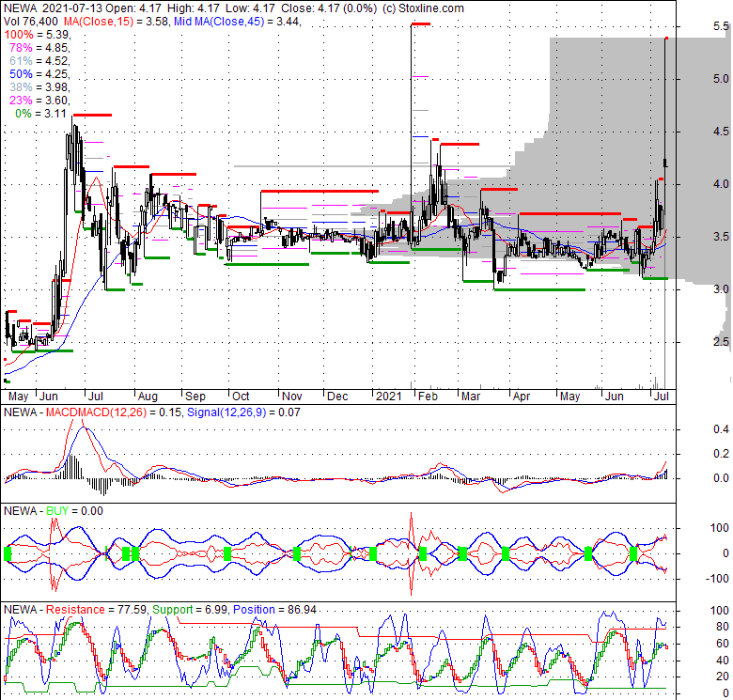Click the 'Vol 76,400' volume readout

tap(31, 22)
